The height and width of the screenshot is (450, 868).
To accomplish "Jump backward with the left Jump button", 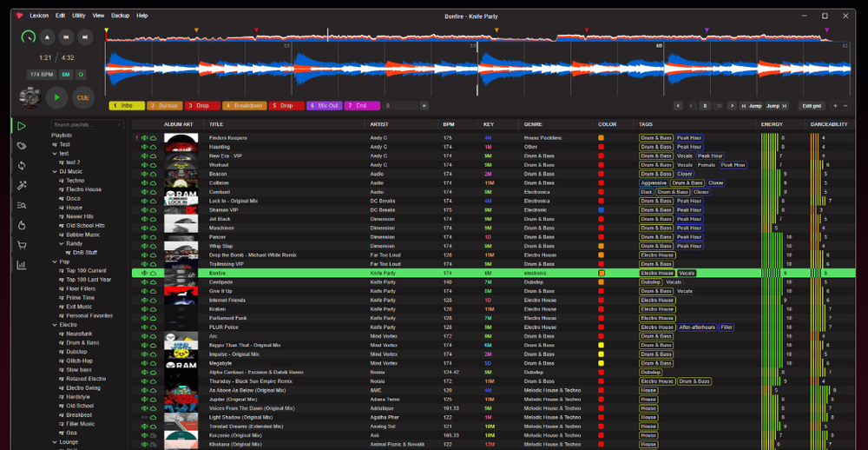I will click(752, 106).
